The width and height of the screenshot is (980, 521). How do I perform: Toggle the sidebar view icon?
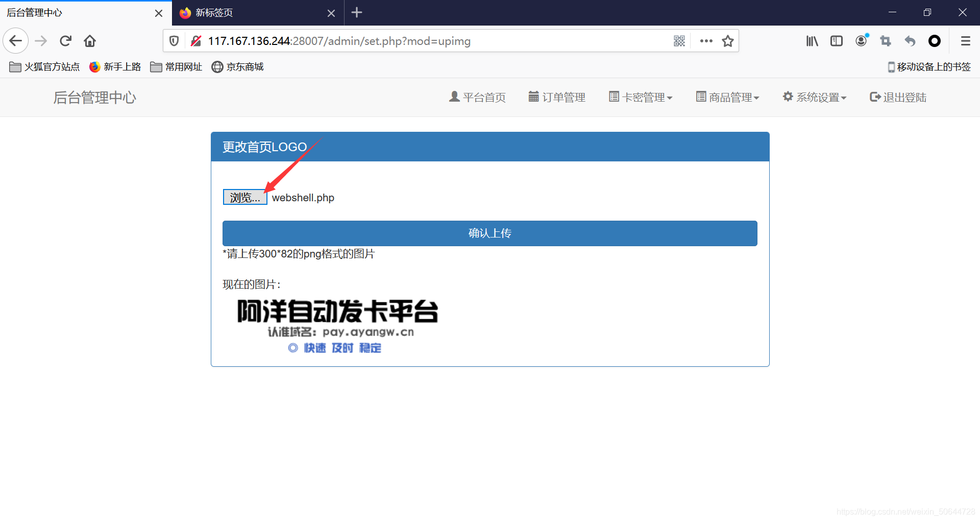click(x=837, y=41)
